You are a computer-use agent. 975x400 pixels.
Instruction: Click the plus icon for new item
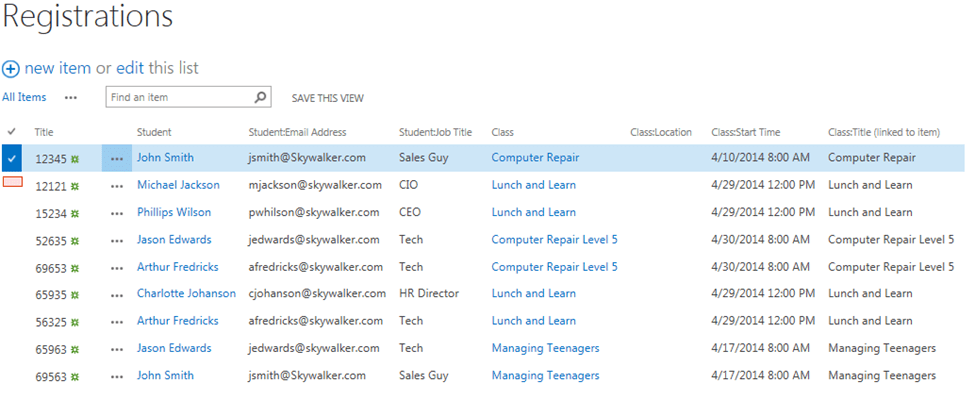(11, 69)
